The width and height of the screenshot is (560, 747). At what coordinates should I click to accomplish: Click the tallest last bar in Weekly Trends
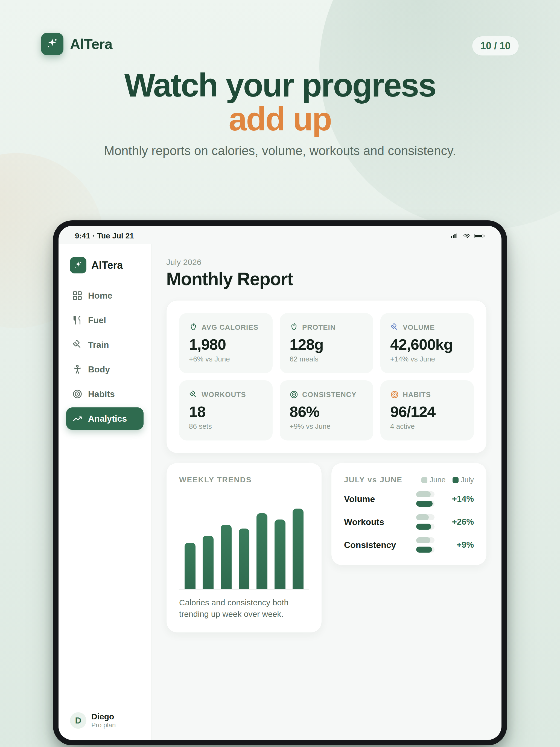coord(298,549)
